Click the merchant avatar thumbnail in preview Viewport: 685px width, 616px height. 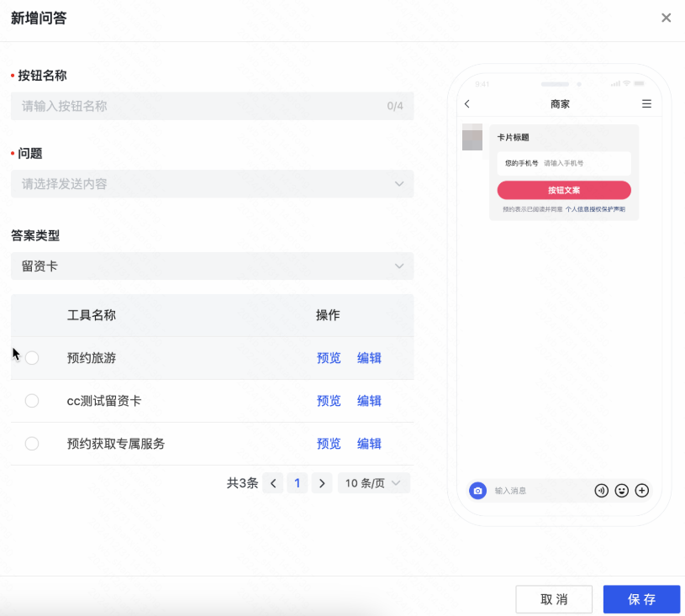[472, 137]
